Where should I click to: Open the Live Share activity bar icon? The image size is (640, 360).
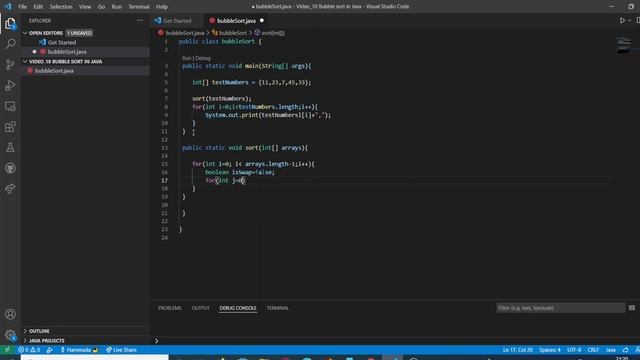pos(10,189)
